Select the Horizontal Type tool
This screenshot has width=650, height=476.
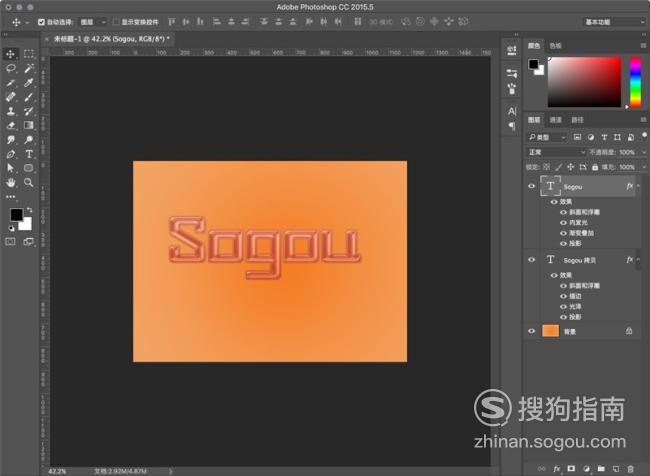[29, 154]
